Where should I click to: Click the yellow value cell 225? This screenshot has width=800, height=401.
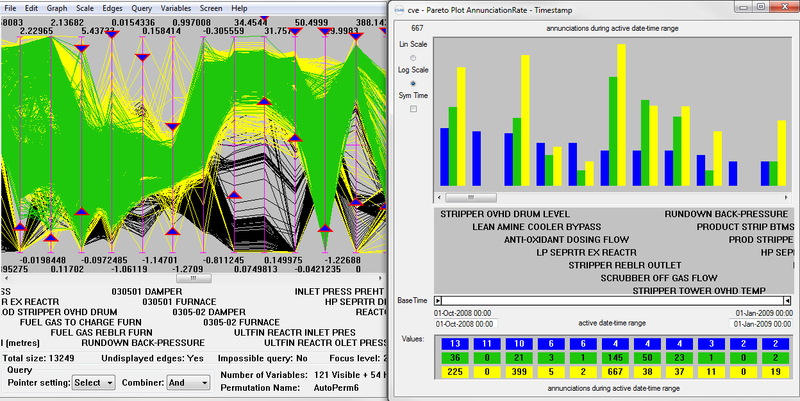[x=455, y=372]
